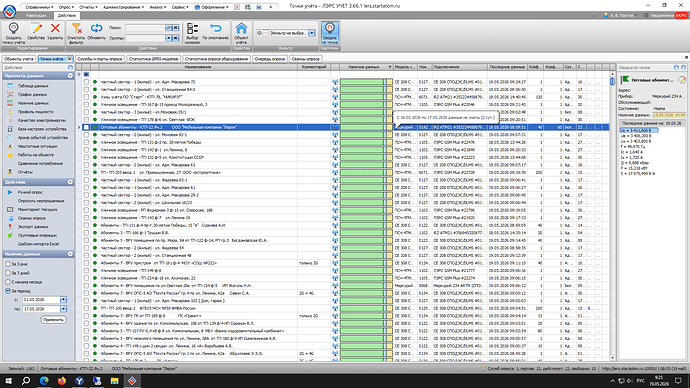
Task: Click the table vertical scrollbar thumb
Action: click(612, 81)
